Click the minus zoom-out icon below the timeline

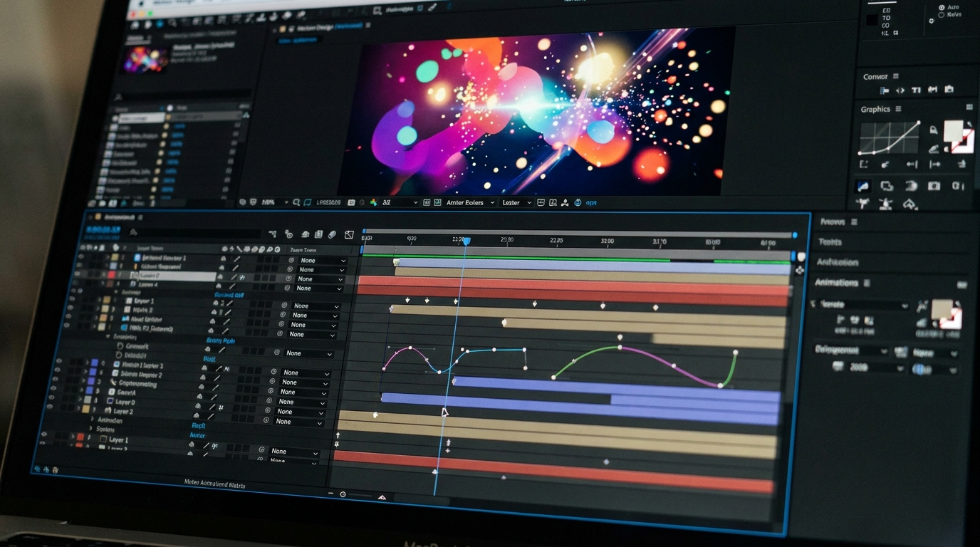pos(330,494)
